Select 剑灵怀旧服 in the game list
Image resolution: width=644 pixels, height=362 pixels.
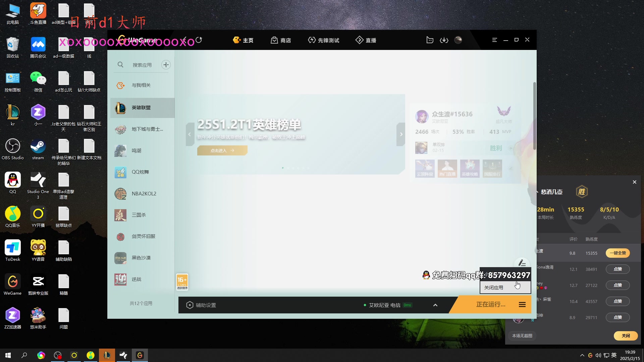click(x=143, y=236)
